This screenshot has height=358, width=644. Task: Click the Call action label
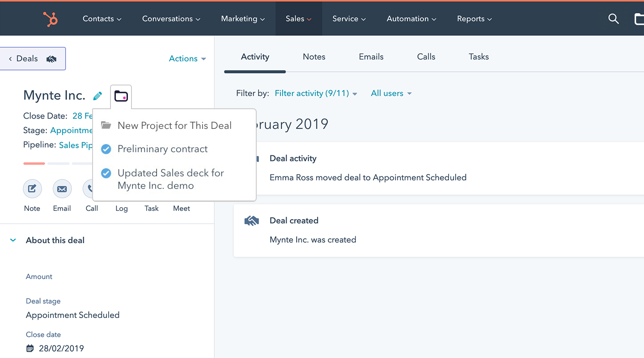(92, 209)
